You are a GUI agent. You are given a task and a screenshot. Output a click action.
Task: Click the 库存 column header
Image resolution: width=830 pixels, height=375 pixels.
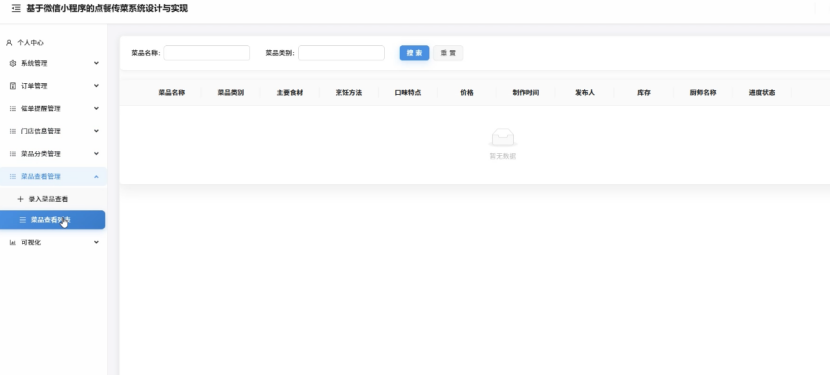click(x=644, y=93)
